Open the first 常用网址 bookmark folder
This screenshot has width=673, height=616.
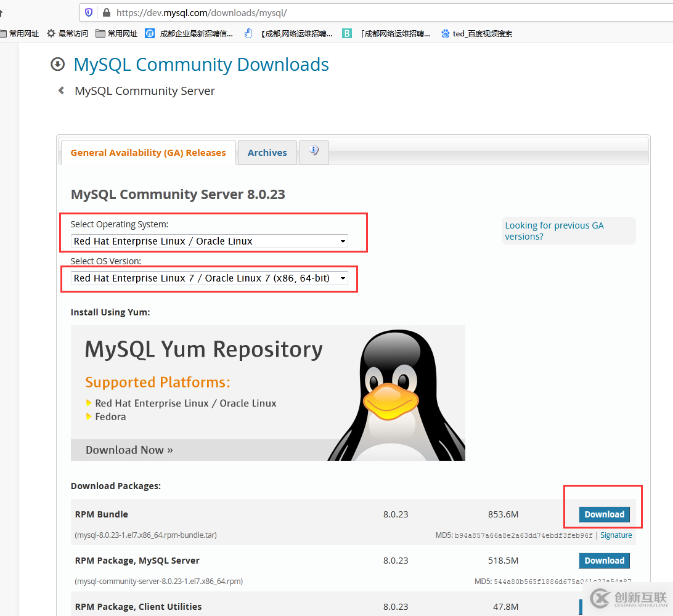[x=19, y=34]
